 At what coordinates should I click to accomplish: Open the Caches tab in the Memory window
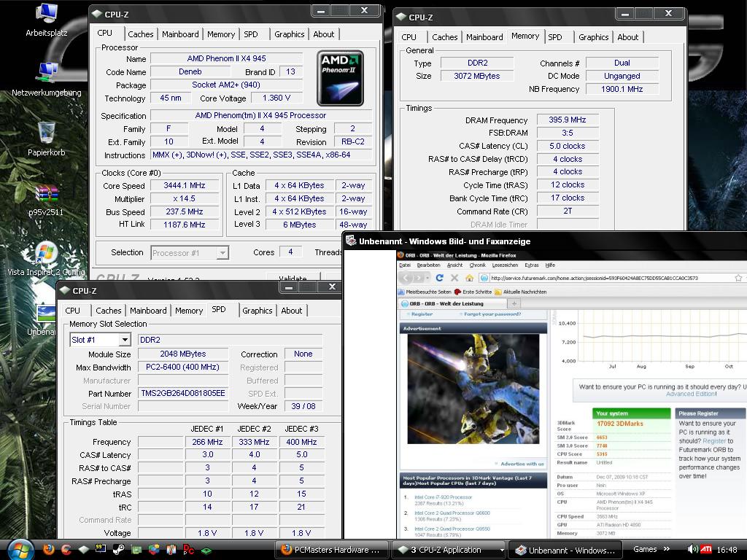[444, 37]
